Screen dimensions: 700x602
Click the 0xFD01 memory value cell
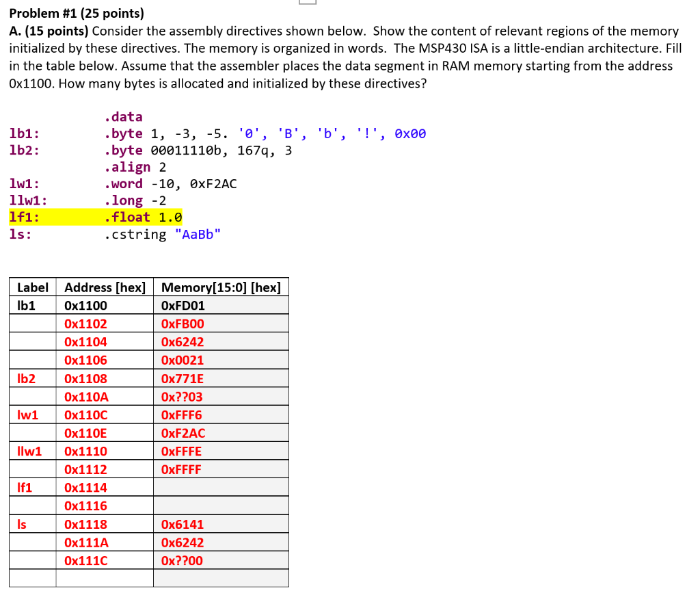coord(183,305)
